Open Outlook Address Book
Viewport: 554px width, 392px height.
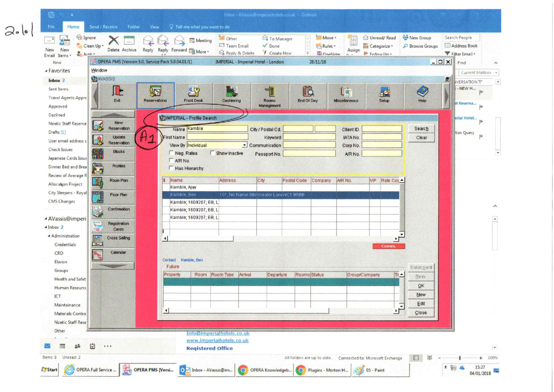click(461, 46)
